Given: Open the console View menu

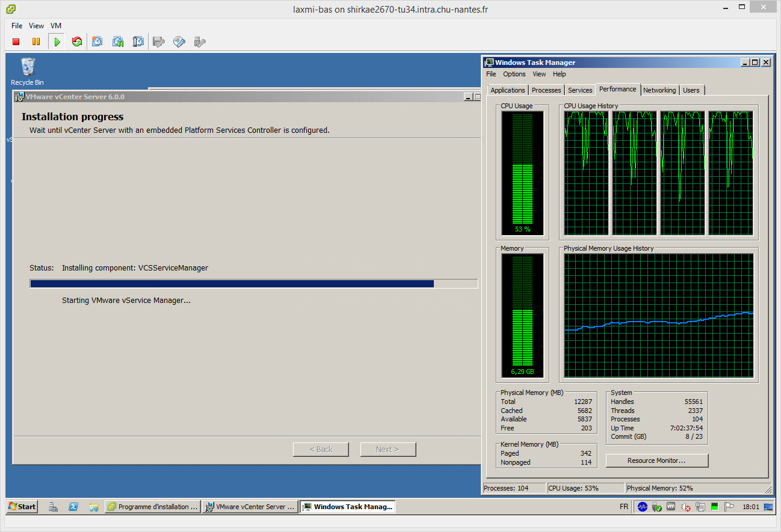Looking at the screenshot, I should point(37,26).
